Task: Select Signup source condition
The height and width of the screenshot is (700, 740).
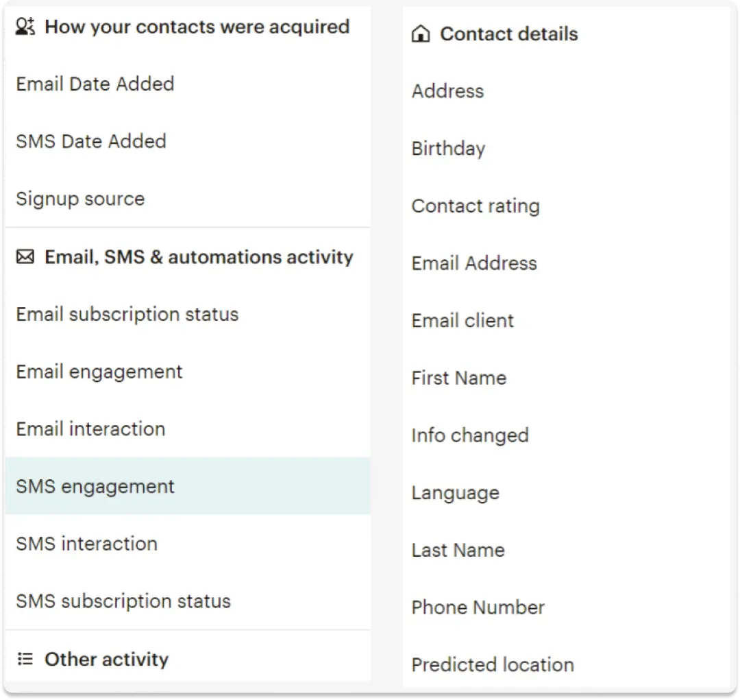Action: pyautogui.click(x=80, y=200)
